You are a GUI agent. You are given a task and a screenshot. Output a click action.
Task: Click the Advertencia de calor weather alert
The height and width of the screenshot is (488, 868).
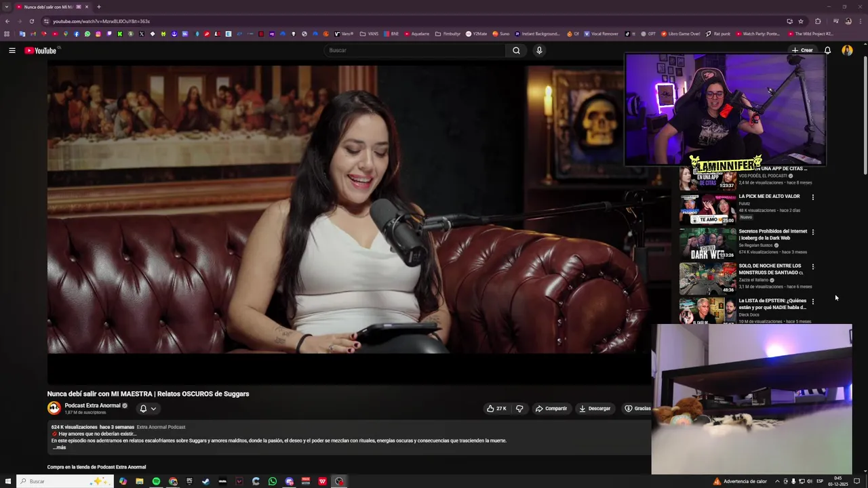[740, 481]
